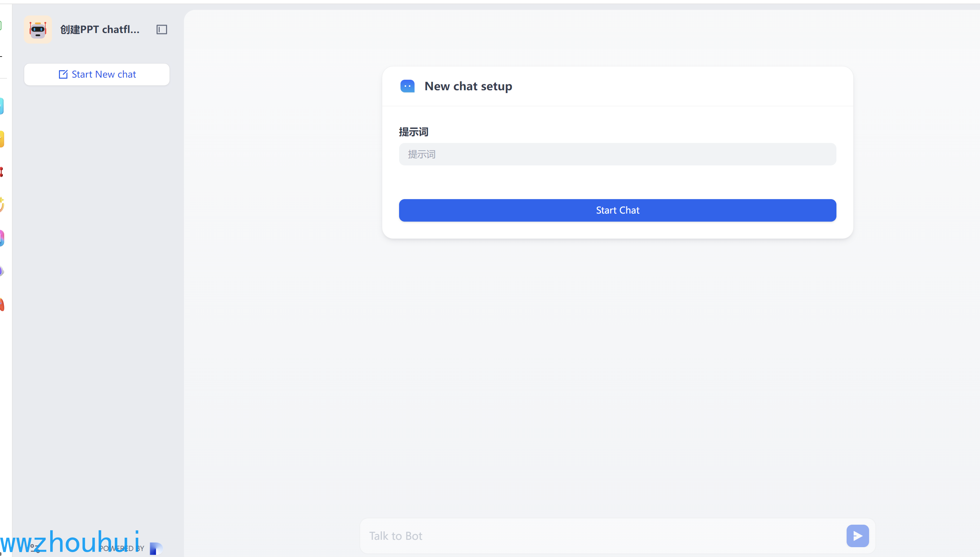Image resolution: width=980 pixels, height=557 pixels.
Task: Open the purple round app icon
Action: (1, 271)
